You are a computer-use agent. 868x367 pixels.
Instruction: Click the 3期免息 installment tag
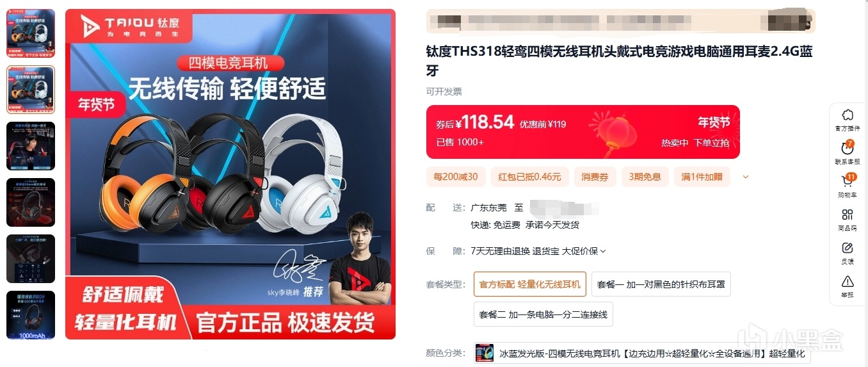pyautogui.click(x=645, y=177)
